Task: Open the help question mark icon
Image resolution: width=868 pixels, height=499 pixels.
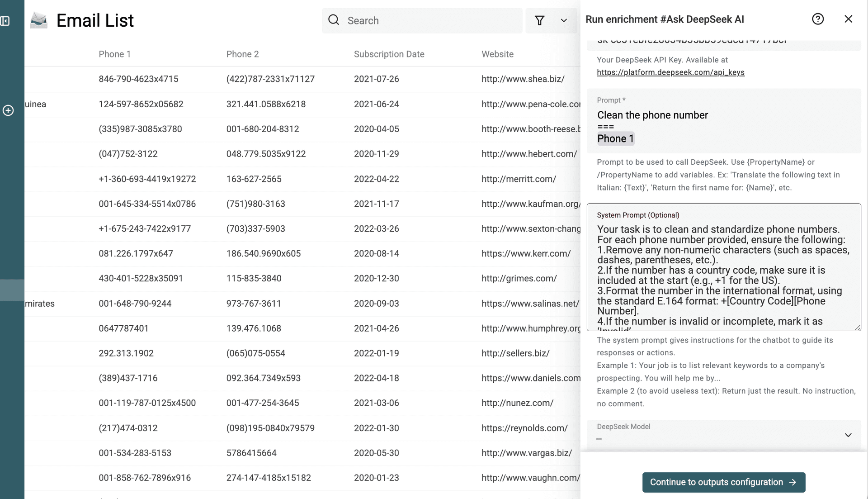Action: (817, 19)
